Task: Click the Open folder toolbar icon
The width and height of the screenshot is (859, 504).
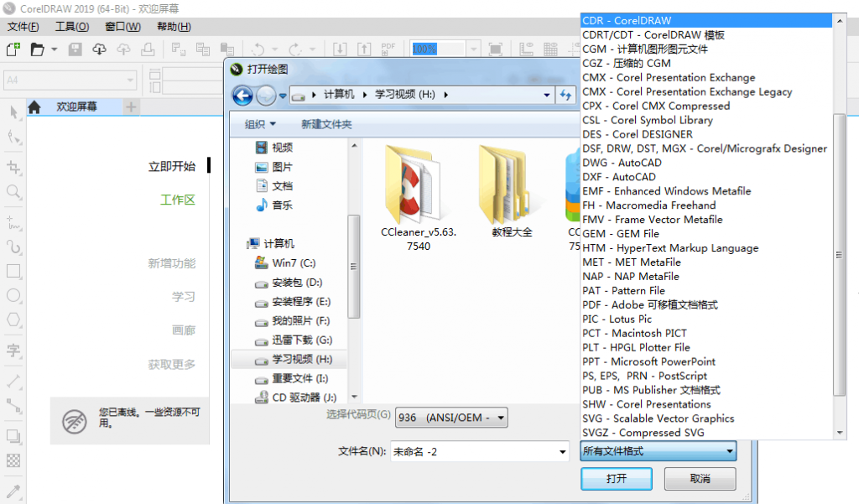Action: click(37, 49)
